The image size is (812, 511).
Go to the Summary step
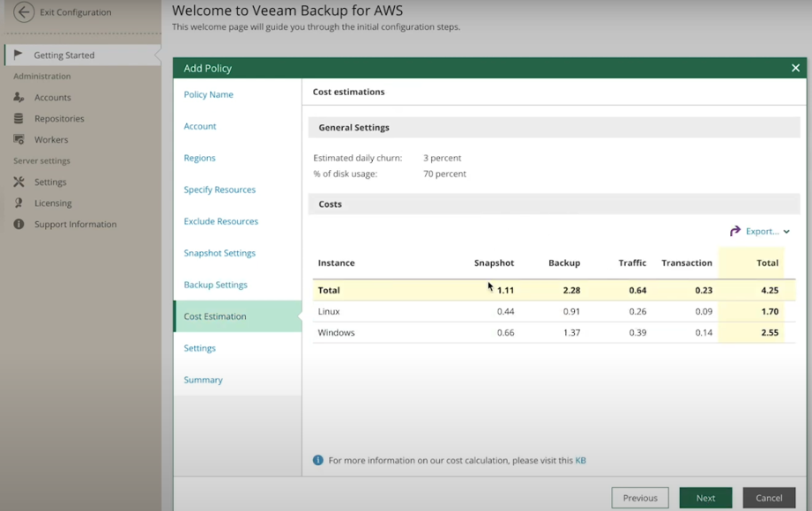[x=203, y=380]
